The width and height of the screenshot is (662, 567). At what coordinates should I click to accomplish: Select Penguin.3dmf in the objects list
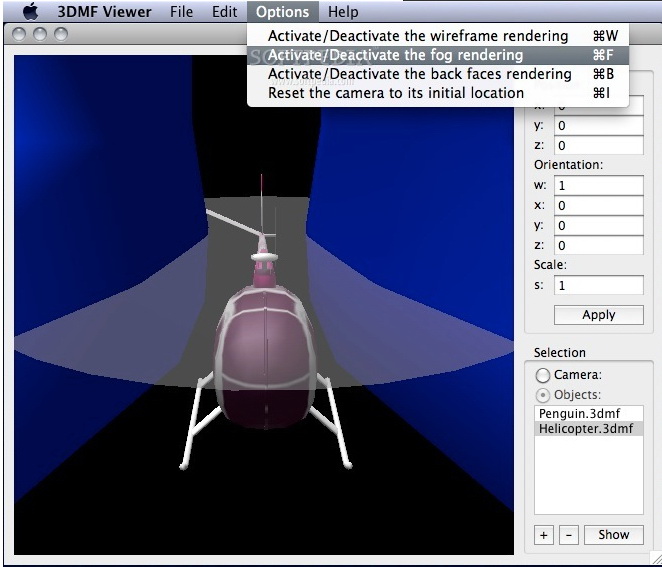589,413
